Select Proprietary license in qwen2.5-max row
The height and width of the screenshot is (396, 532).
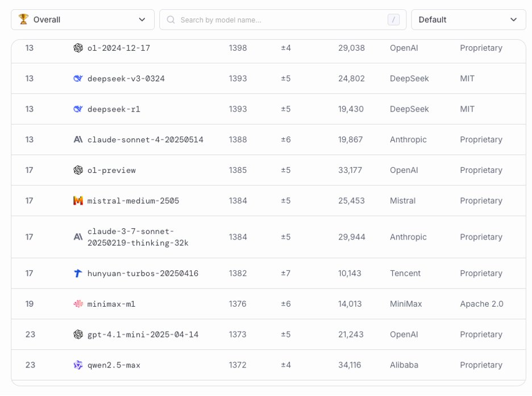481,365
